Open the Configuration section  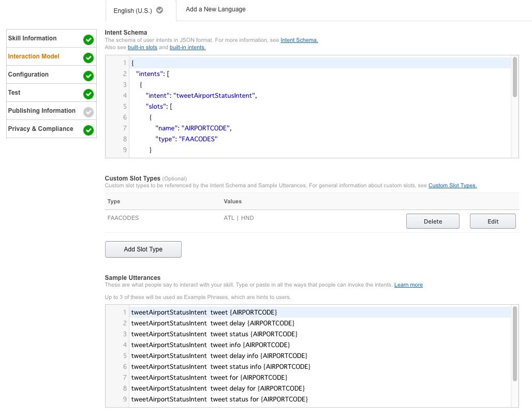(28, 74)
